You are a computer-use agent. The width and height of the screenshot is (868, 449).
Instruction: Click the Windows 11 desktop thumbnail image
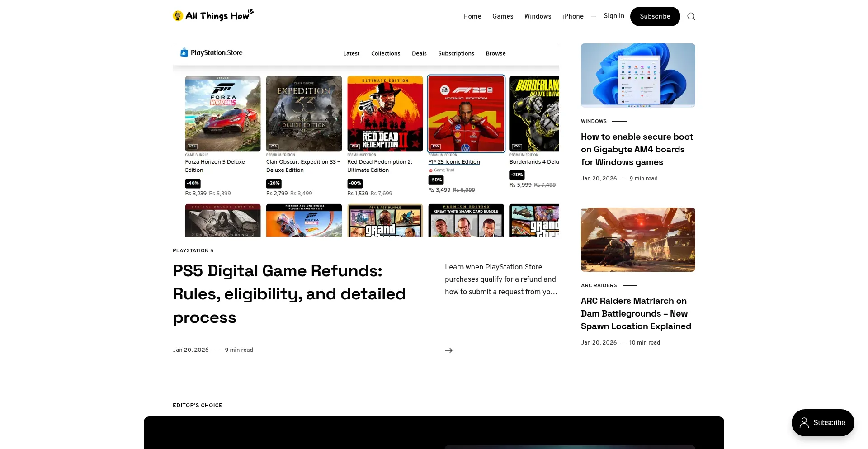click(637, 75)
